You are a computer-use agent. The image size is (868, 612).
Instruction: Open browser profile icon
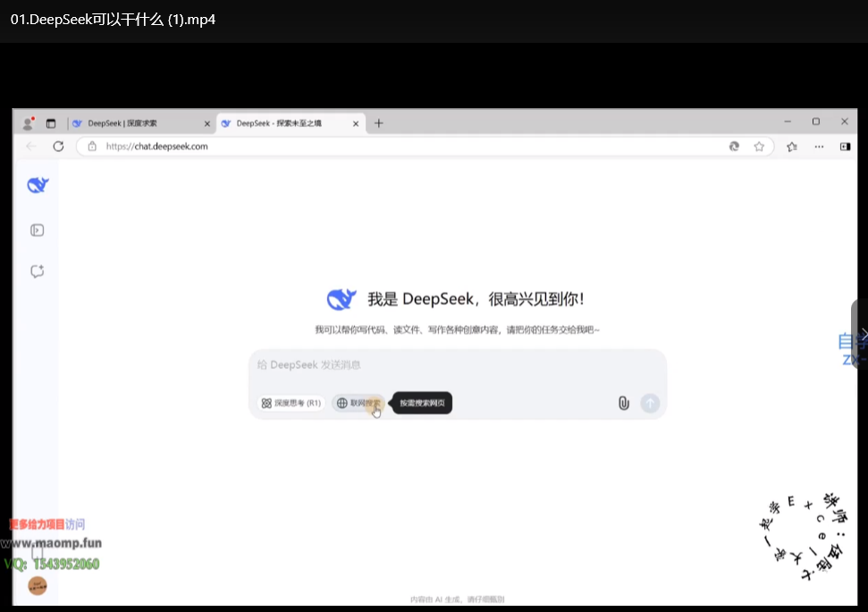pos(28,123)
